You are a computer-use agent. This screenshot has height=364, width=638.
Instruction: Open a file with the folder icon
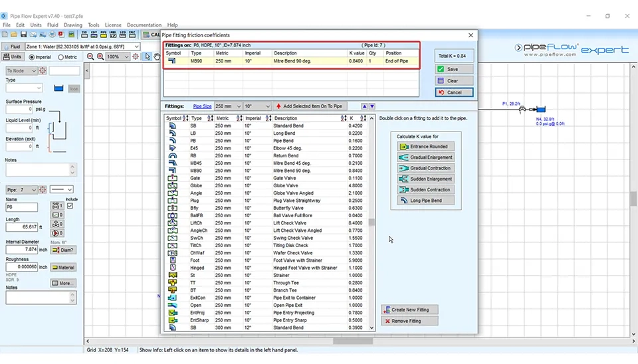(x=14, y=35)
